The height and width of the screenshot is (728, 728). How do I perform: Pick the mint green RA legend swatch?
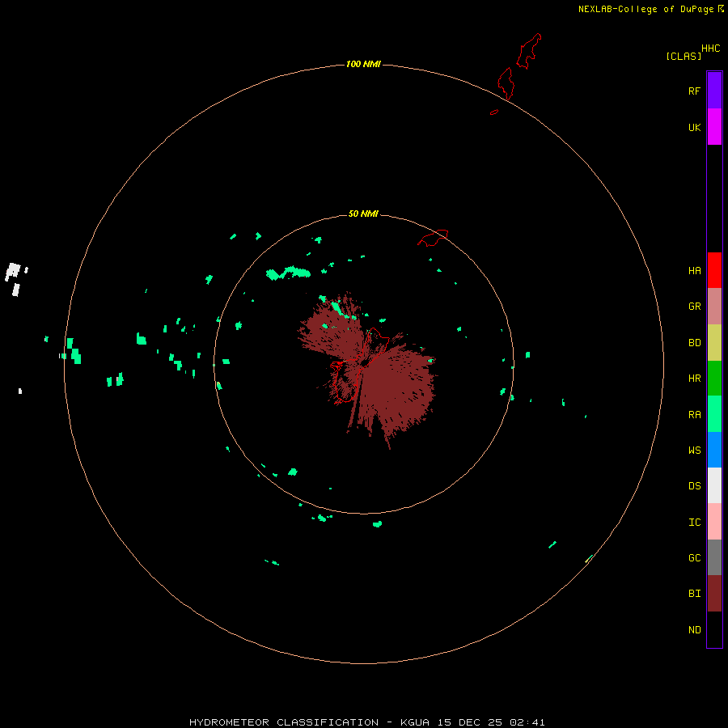click(x=714, y=414)
